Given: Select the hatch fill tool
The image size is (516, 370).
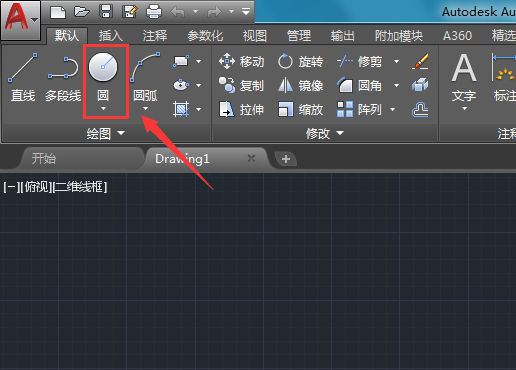Looking at the screenshot, I should click(181, 109).
